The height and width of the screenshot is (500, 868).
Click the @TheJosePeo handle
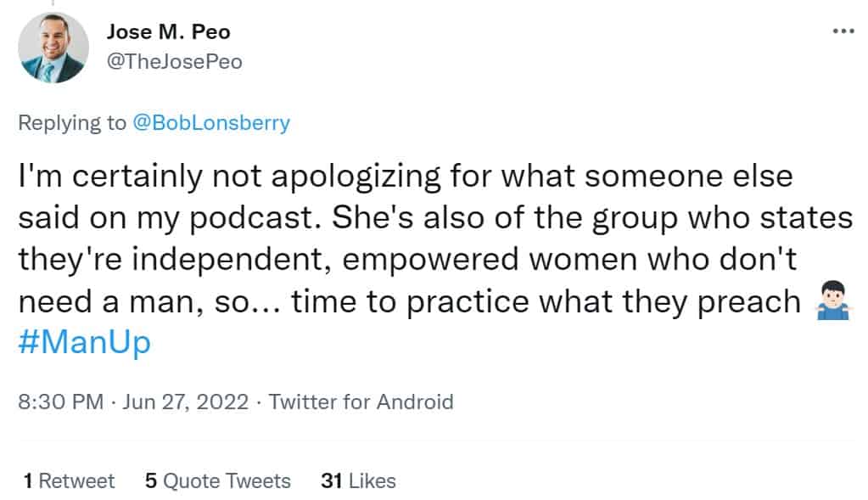[174, 62]
